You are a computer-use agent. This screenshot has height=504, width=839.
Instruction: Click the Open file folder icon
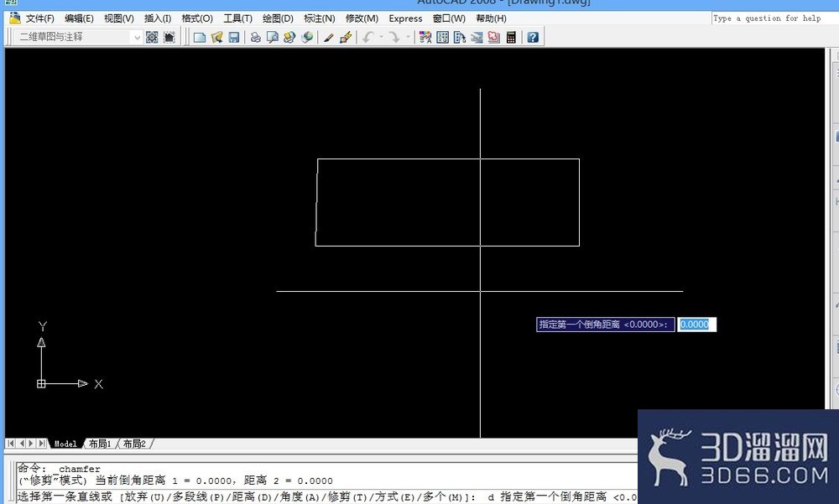(216, 38)
